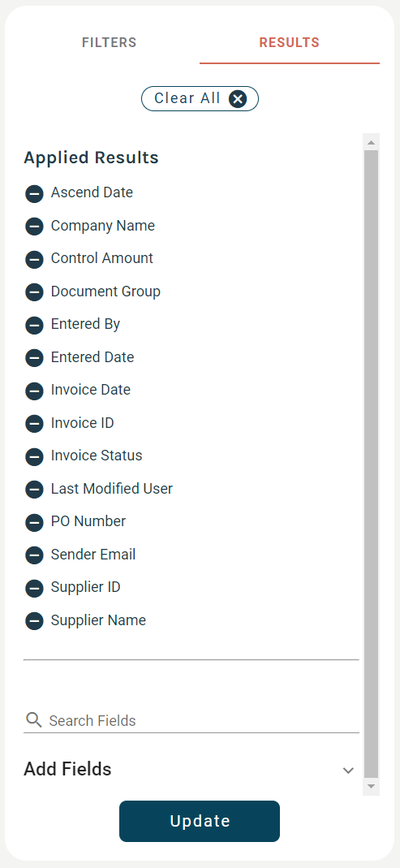Clear all applied results

click(200, 98)
